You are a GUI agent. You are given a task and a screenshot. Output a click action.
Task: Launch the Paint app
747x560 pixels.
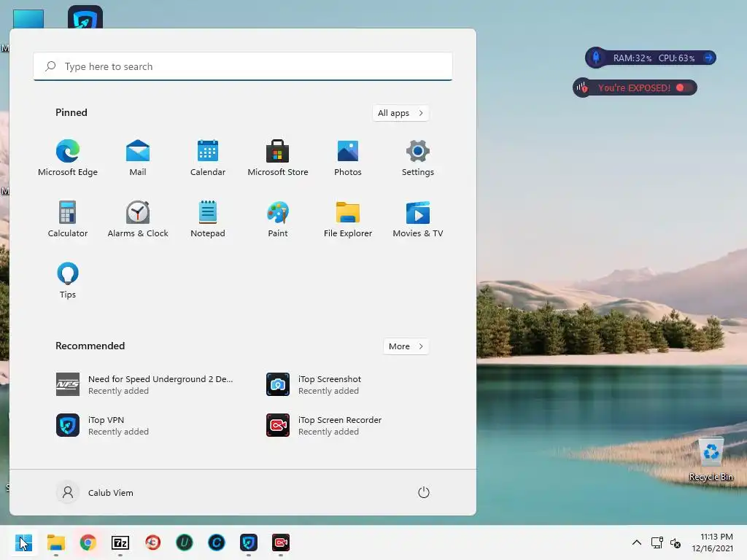[278, 219]
